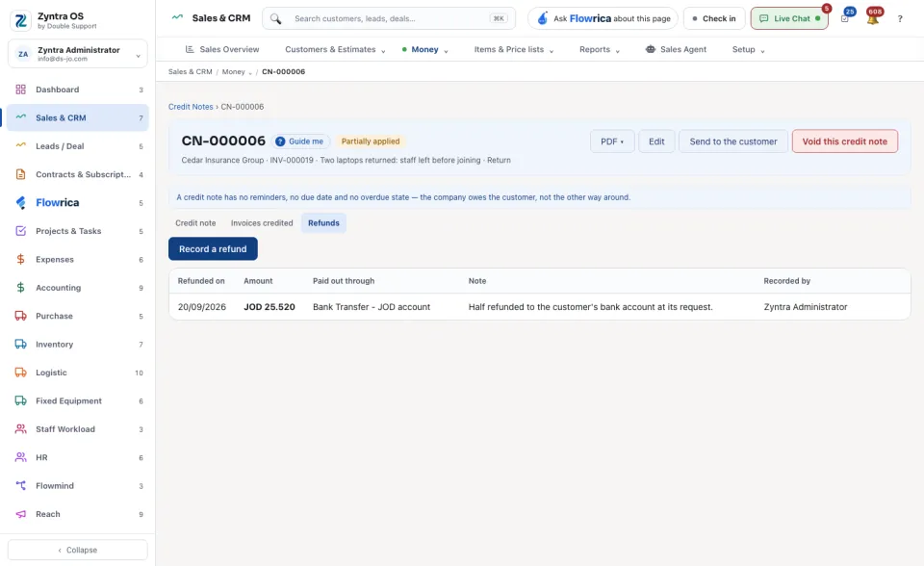Expand the Customers & Estimates menu
The height and width of the screenshot is (566, 924).
click(x=335, y=49)
